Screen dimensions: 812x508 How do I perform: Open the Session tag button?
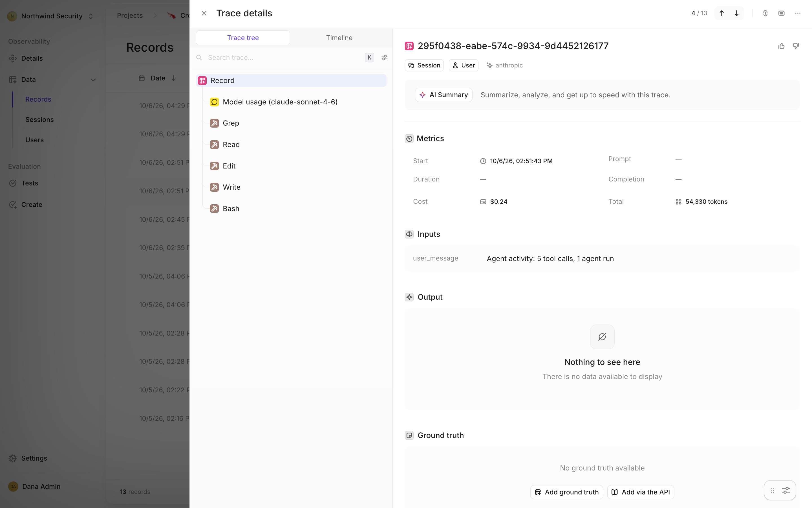pos(424,65)
